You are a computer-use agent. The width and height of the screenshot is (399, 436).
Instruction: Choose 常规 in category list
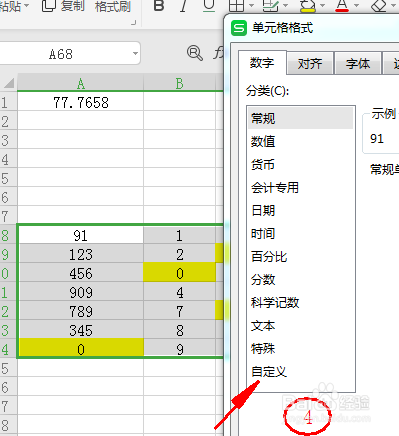(300, 118)
